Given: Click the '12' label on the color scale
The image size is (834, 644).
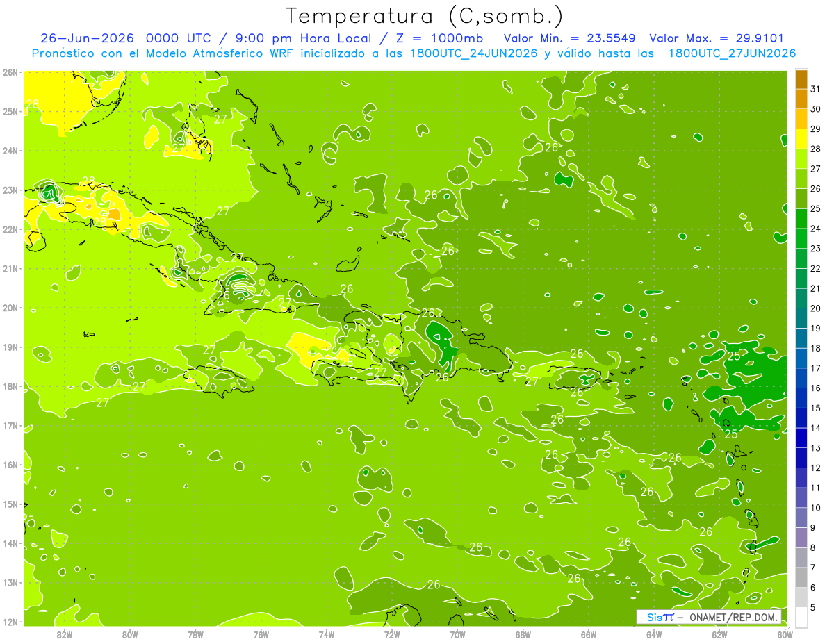Looking at the screenshot, I should point(815,468).
